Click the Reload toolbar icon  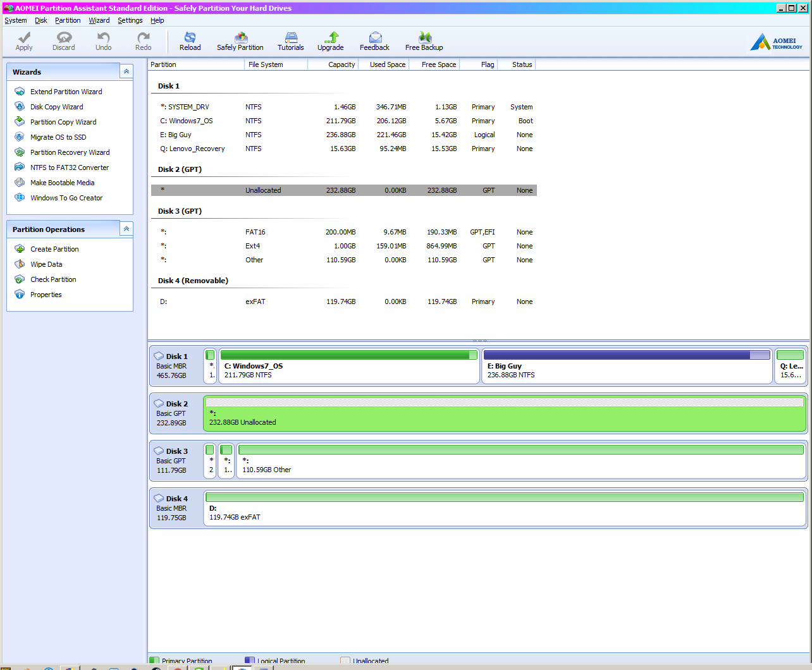pyautogui.click(x=190, y=38)
